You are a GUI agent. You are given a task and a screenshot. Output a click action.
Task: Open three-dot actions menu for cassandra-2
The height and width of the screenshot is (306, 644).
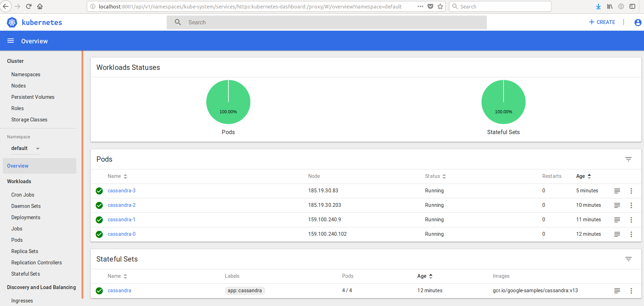coord(631,205)
